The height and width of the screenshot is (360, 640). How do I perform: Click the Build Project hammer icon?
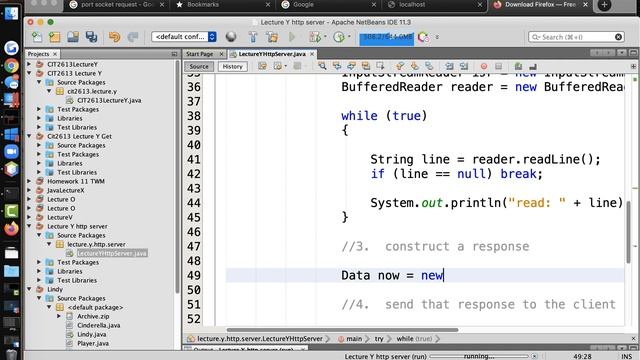[253, 37]
